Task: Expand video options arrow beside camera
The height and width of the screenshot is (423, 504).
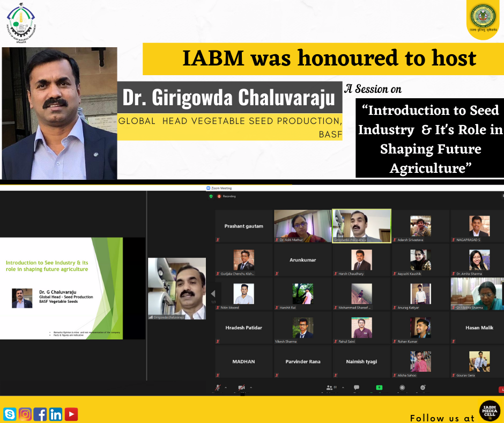Action: pos(250,387)
